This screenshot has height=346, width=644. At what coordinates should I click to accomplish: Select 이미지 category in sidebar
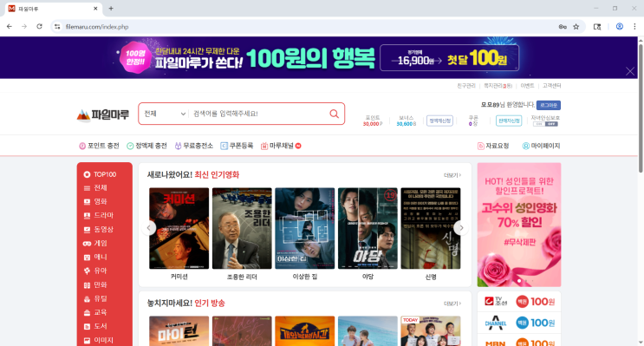[x=99, y=340]
